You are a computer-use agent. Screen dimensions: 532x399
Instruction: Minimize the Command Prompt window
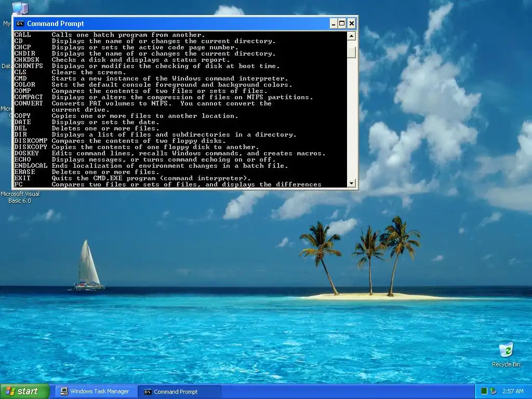[334, 23]
